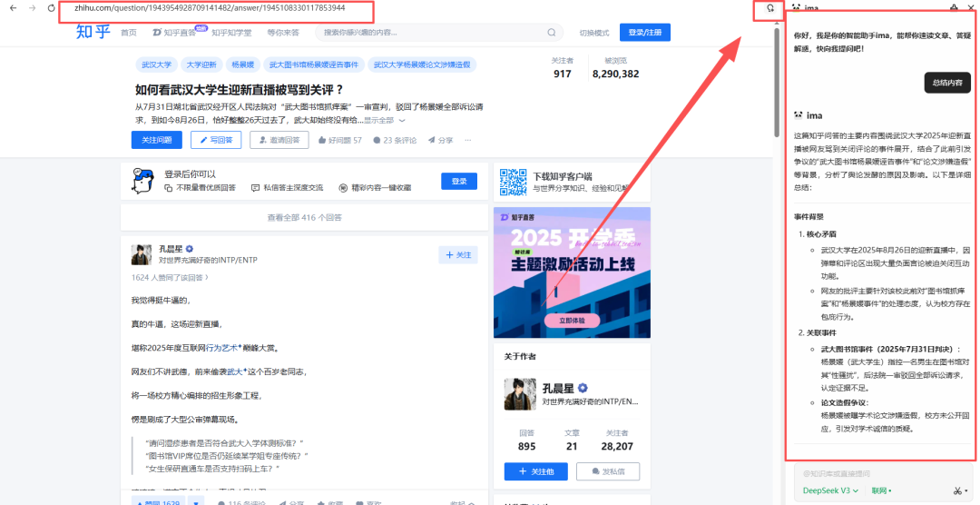Click the 被浏览 8,290,382 statistic
The width and height of the screenshot is (980, 505).
[x=615, y=68]
